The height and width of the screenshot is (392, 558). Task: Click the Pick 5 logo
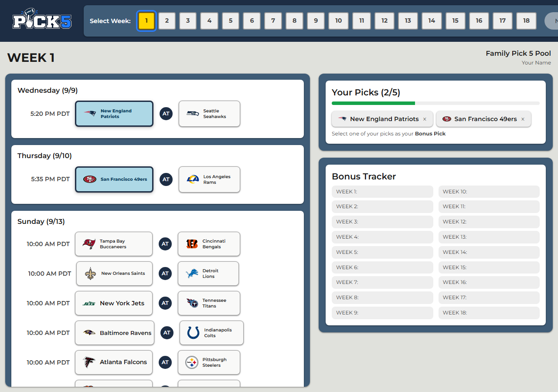click(42, 19)
